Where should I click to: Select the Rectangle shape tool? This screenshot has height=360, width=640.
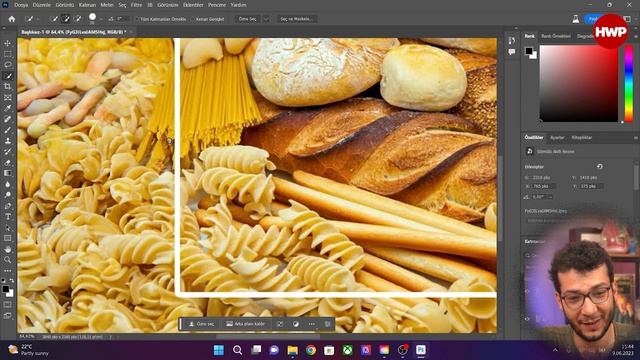point(8,238)
